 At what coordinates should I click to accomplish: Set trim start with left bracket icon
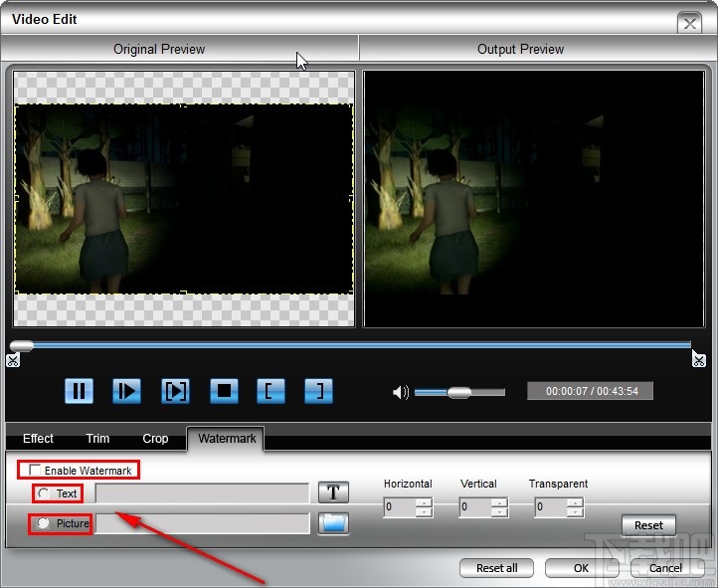(270, 391)
